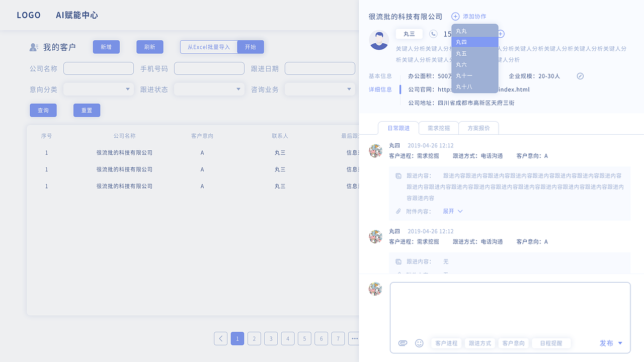644x362 pixels.
Task: Click the person icon beside 我的客户 title
Action: pyautogui.click(x=34, y=47)
